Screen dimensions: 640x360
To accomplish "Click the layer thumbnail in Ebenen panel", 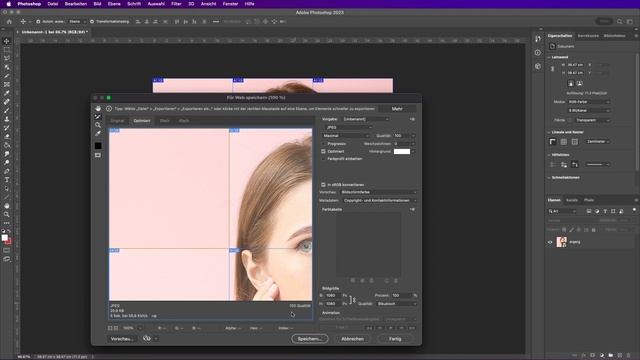I will pos(562,242).
